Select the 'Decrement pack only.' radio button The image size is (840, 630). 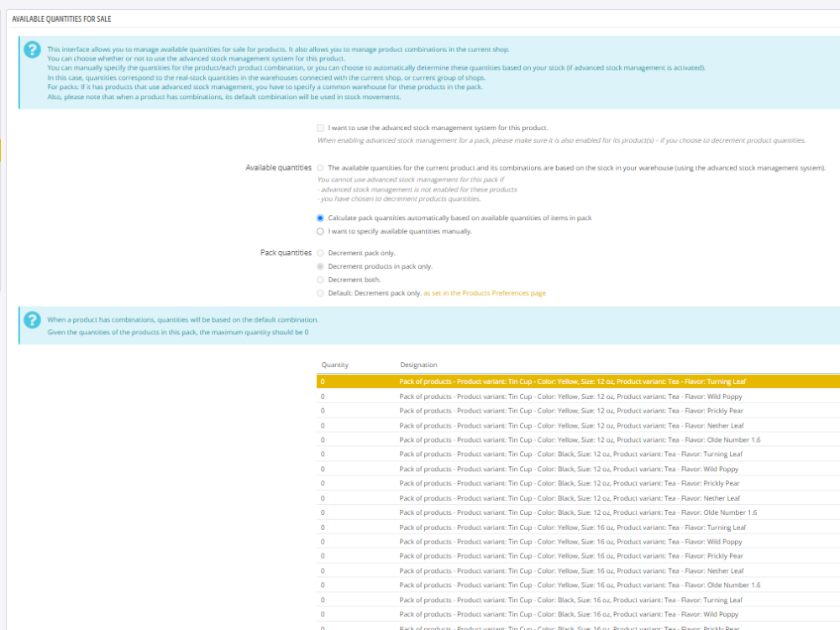[320, 253]
